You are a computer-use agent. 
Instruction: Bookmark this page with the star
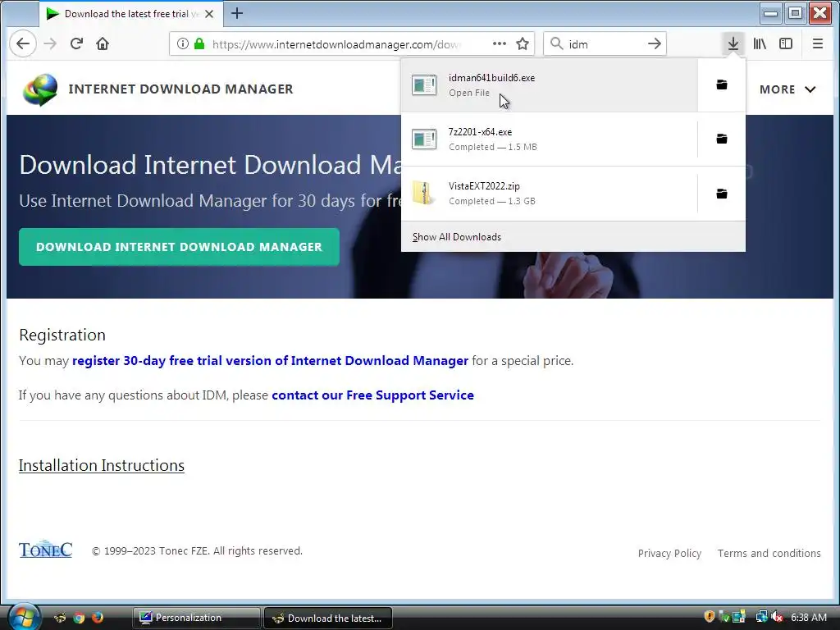[x=523, y=44]
